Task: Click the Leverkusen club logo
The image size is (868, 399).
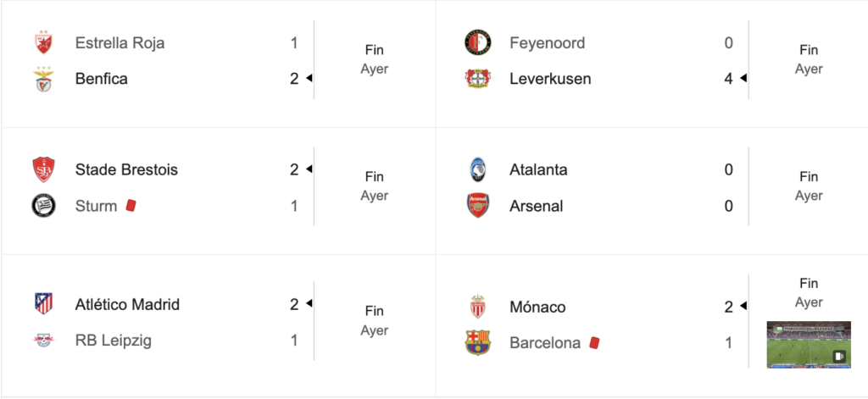Action: click(x=478, y=79)
